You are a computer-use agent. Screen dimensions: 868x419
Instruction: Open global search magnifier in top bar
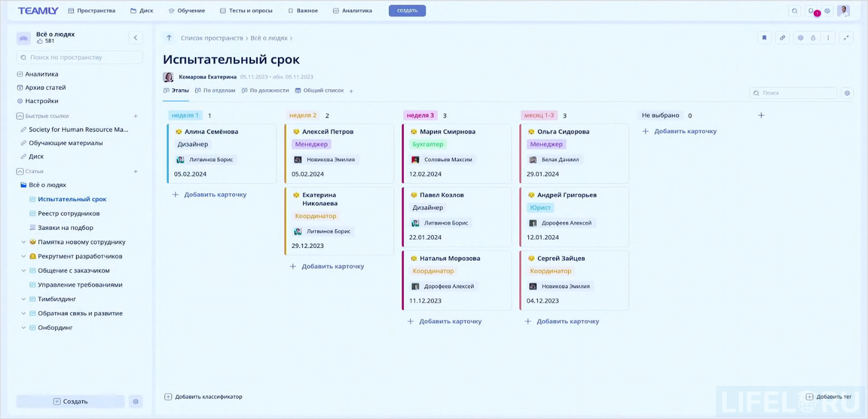click(x=795, y=11)
